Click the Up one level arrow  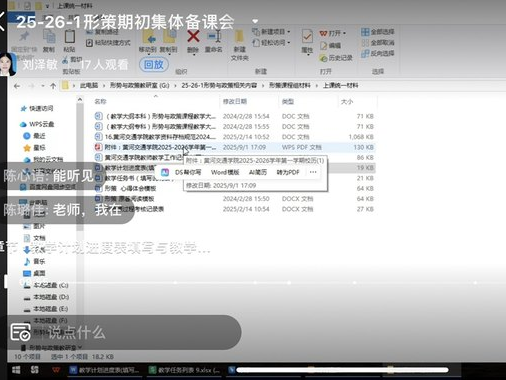53,86
